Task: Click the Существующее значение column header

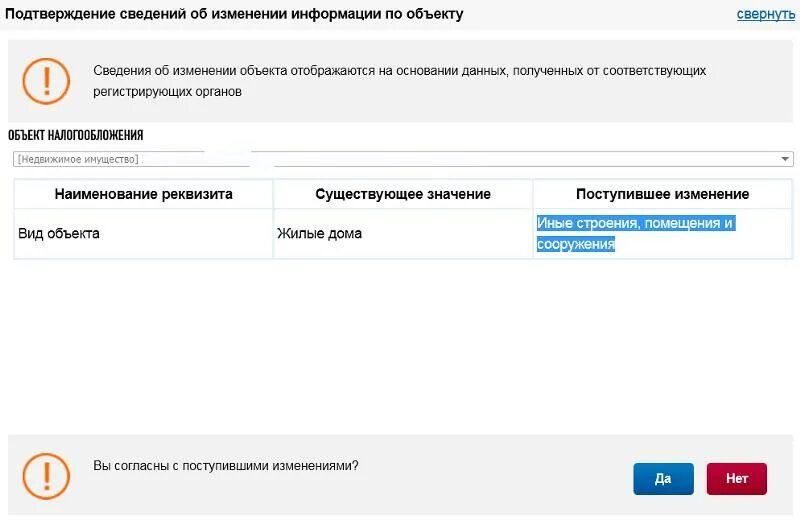Action: pos(403,194)
